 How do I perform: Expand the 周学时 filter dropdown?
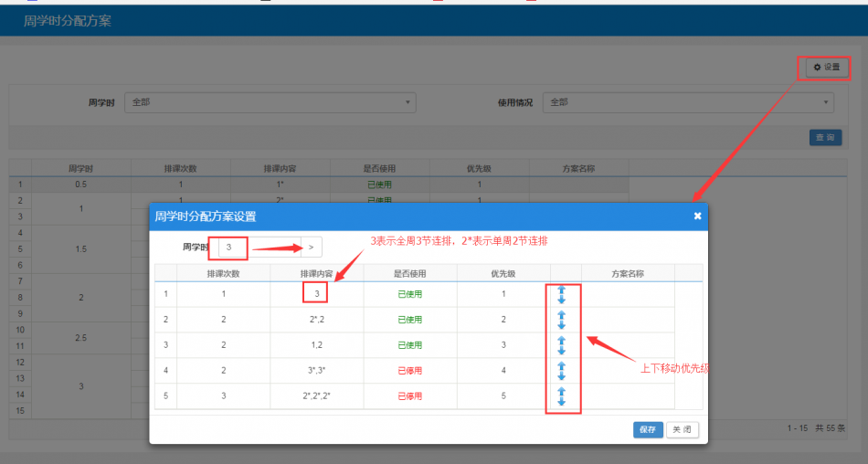pyautogui.click(x=270, y=102)
